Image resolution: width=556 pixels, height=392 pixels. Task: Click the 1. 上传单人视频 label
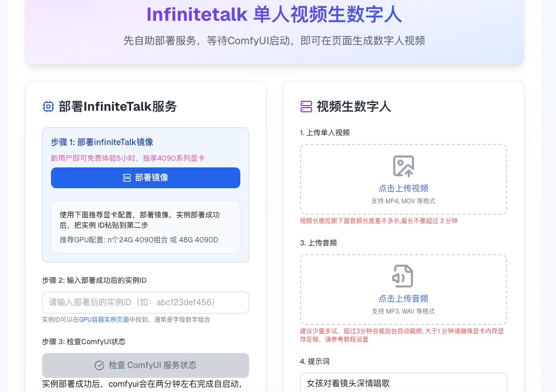(325, 133)
